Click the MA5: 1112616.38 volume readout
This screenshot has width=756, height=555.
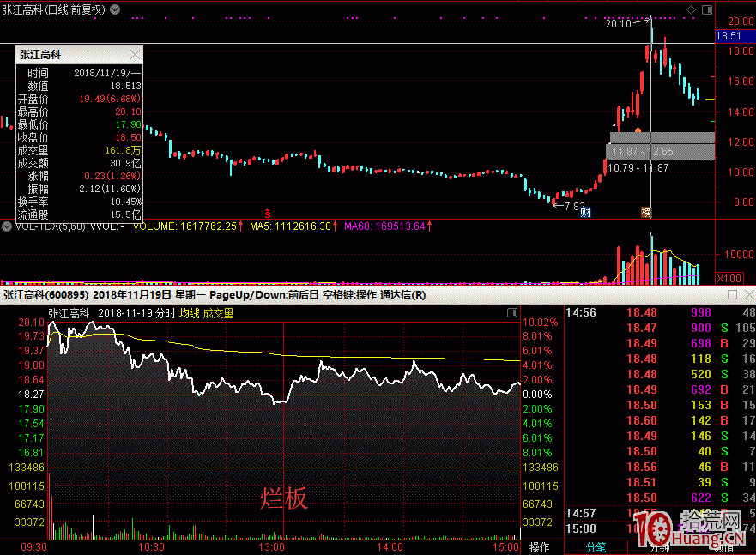click(293, 226)
